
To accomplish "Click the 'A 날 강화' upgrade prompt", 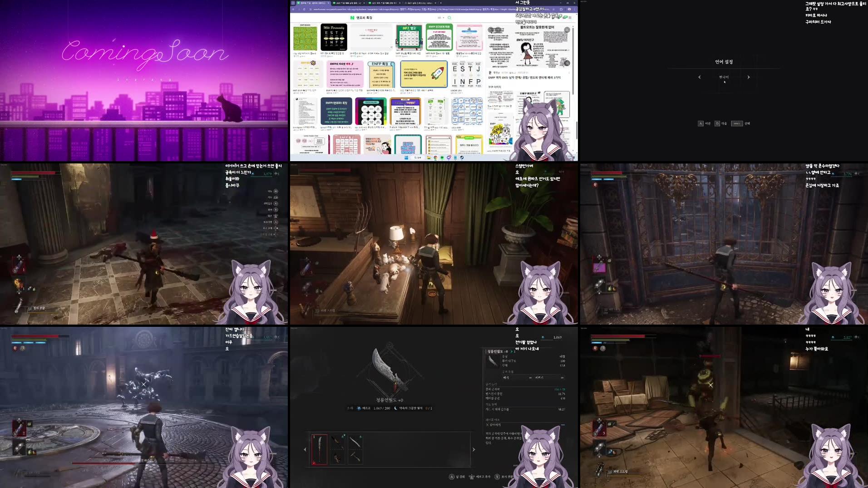I will click(x=457, y=477).
